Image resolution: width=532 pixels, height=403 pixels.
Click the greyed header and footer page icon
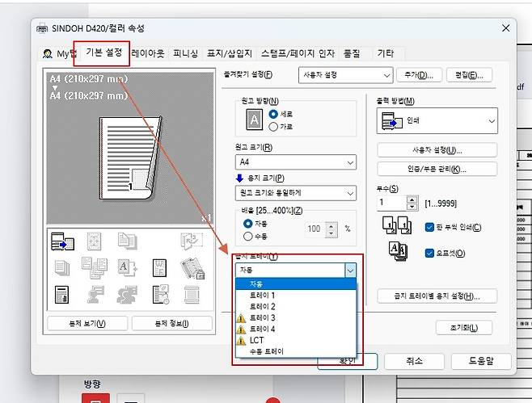(192, 295)
